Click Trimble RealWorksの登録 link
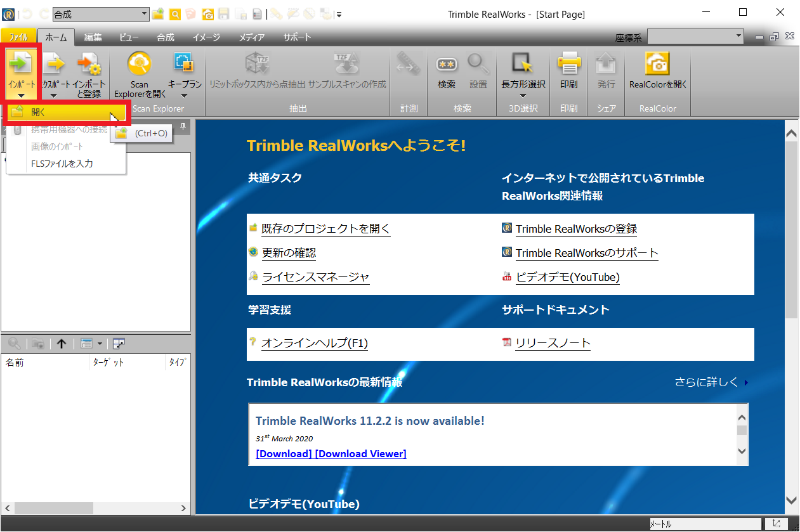This screenshot has height=532, width=800. [576, 229]
